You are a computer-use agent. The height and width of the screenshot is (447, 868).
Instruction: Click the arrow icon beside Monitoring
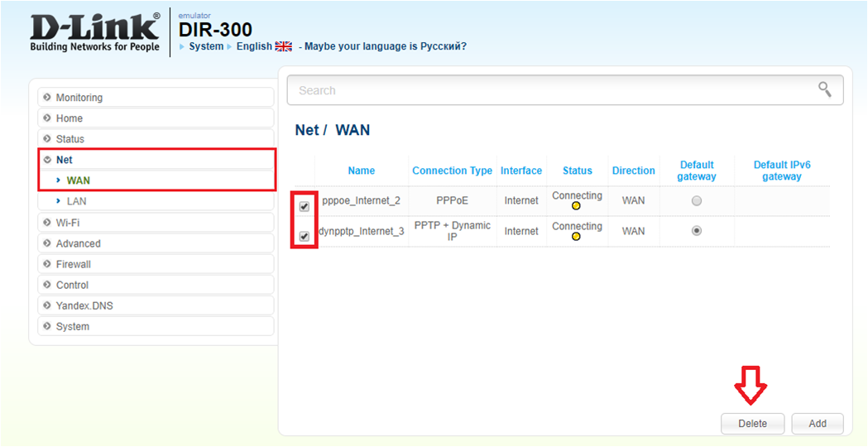click(47, 98)
